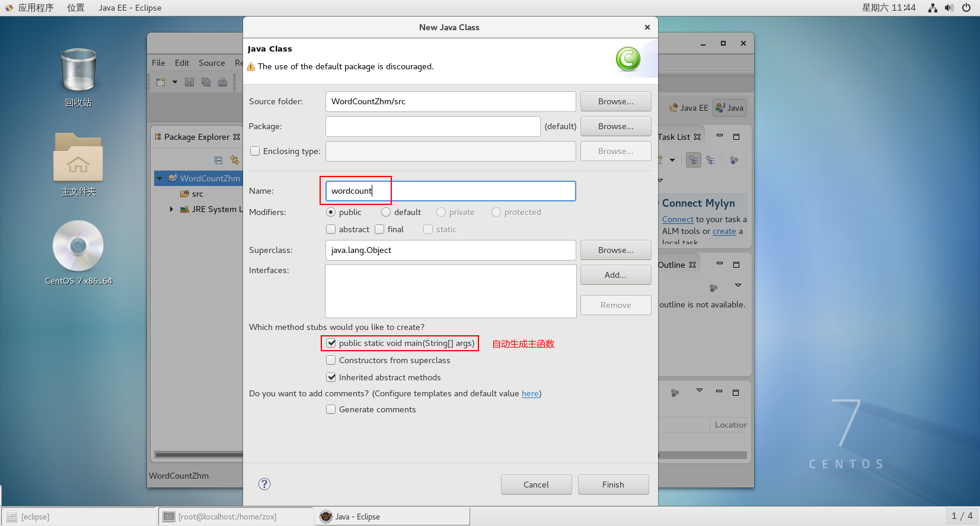Toggle Categorized view in Task List
Viewport: 980px width, 526px height.
pyautogui.click(x=694, y=160)
